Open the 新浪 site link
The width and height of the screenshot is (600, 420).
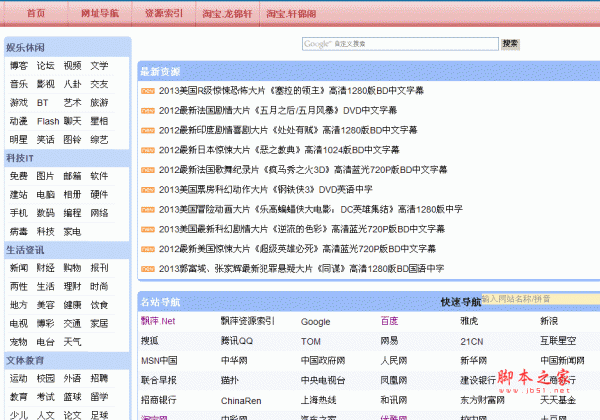[x=549, y=321]
